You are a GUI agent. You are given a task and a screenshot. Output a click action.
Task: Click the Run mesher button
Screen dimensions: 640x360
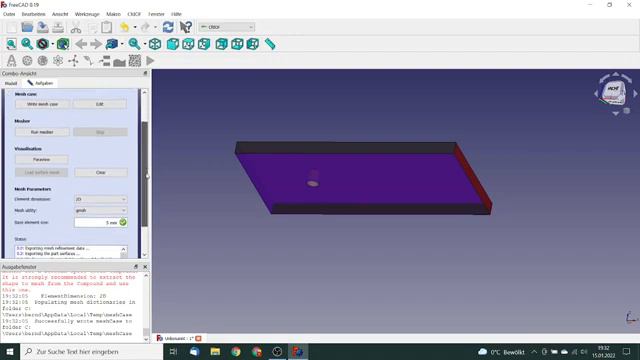coord(42,132)
